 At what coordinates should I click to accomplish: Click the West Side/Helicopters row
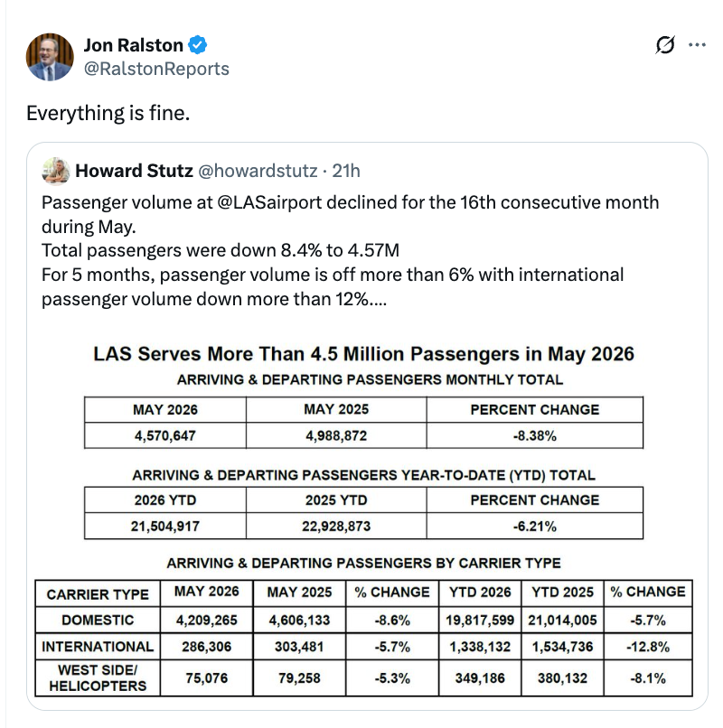364,677
